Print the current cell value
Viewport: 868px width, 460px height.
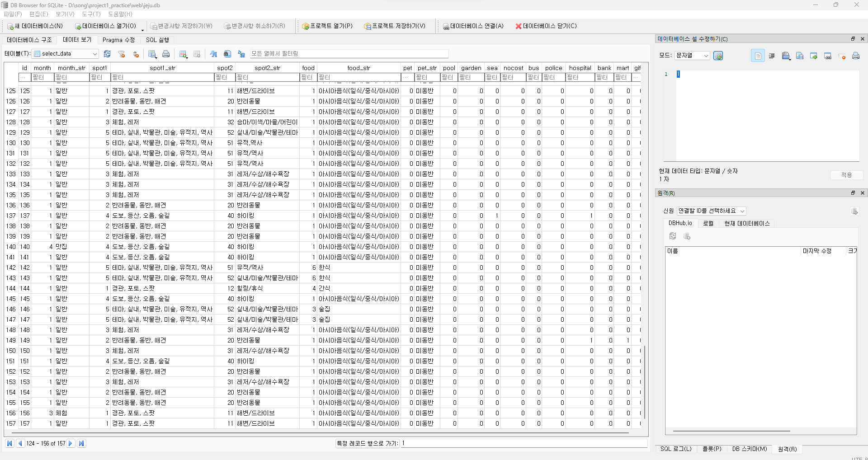(856, 56)
